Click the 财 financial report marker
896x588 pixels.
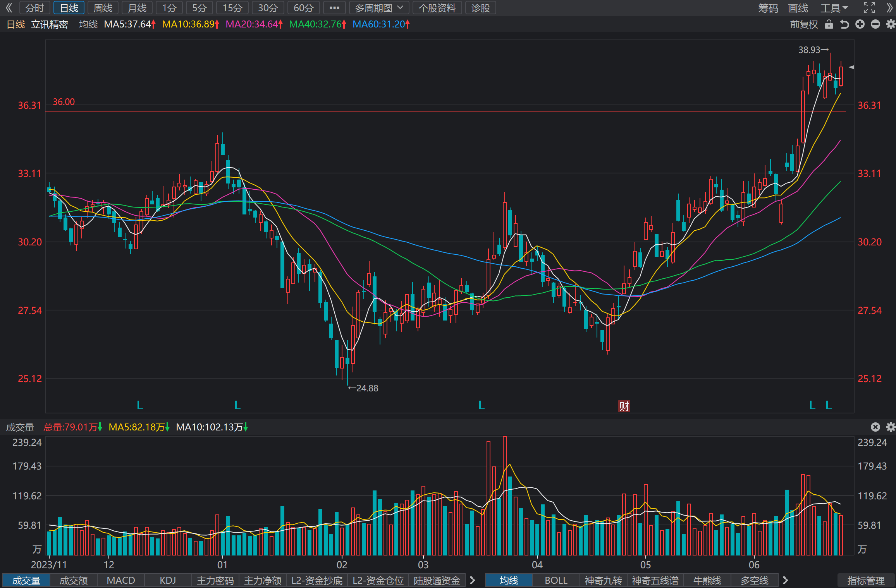tap(624, 406)
